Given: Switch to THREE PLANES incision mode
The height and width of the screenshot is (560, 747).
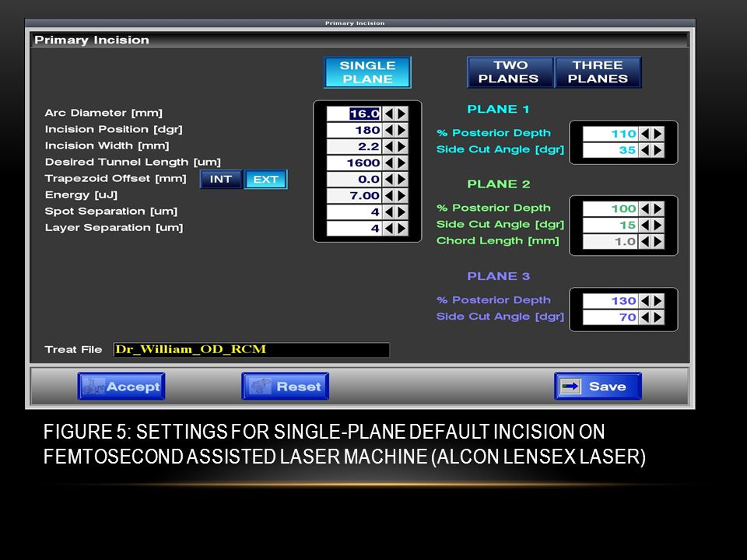Looking at the screenshot, I should click(x=598, y=72).
